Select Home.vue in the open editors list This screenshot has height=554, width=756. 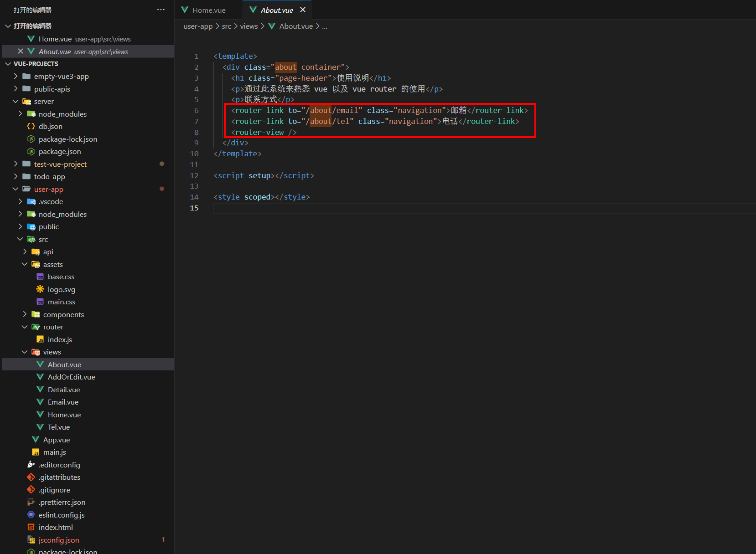point(88,39)
